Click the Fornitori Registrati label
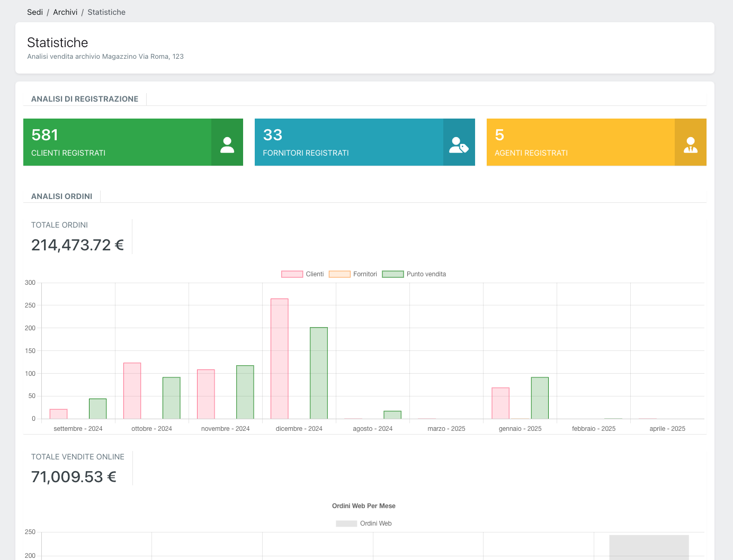 [306, 153]
